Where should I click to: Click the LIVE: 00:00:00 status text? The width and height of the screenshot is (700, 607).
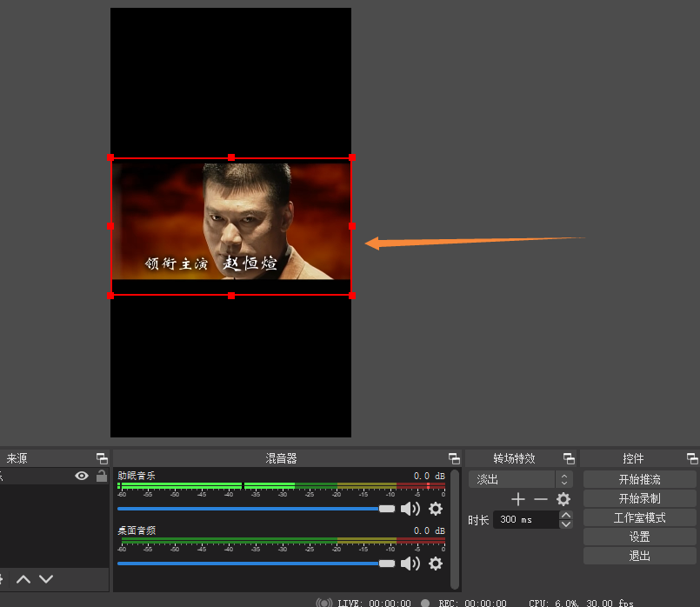pyautogui.click(x=374, y=603)
